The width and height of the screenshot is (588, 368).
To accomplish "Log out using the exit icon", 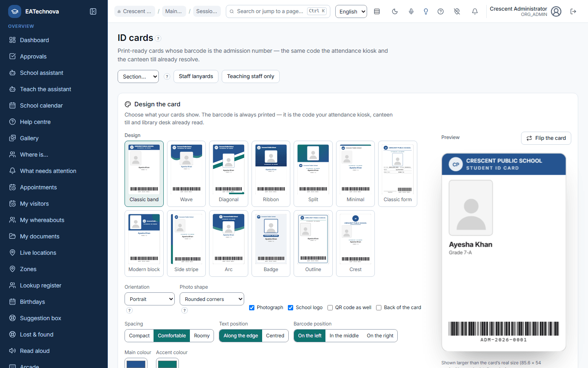I will (573, 11).
